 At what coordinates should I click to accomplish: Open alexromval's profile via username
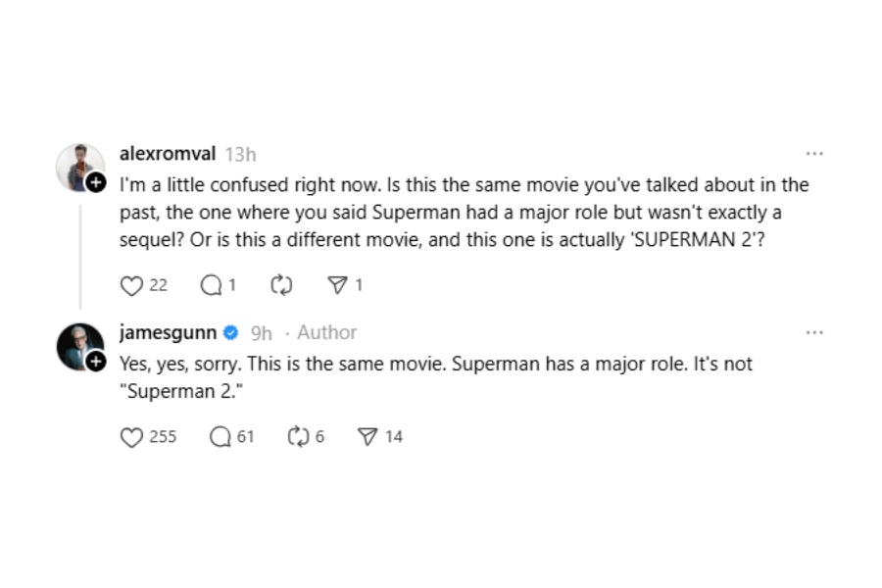(x=168, y=153)
